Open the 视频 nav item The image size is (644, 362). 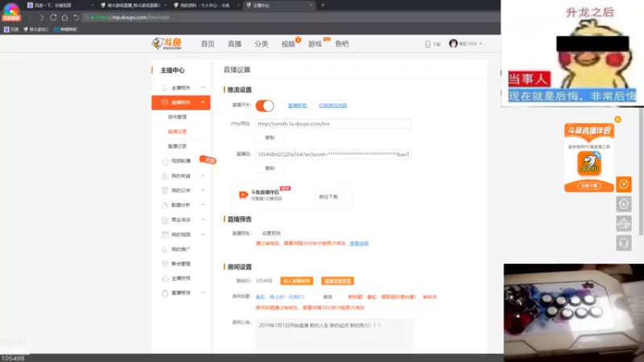[288, 44]
